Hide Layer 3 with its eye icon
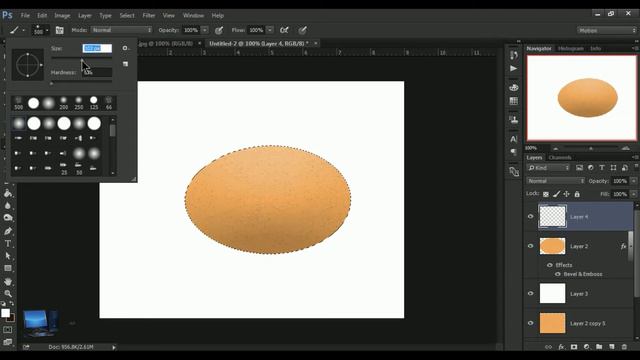The height and width of the screenshot is (360, 640). [531, 293]
